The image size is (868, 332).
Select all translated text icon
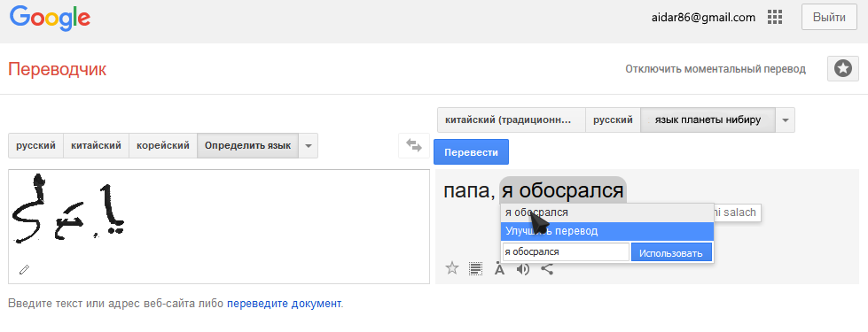[475, 269]
